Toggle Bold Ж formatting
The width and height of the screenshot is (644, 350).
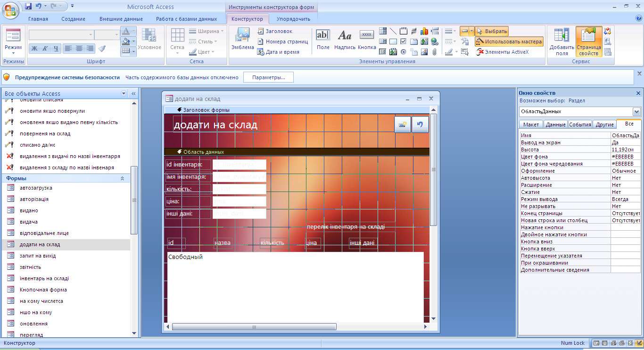point(34,48)
